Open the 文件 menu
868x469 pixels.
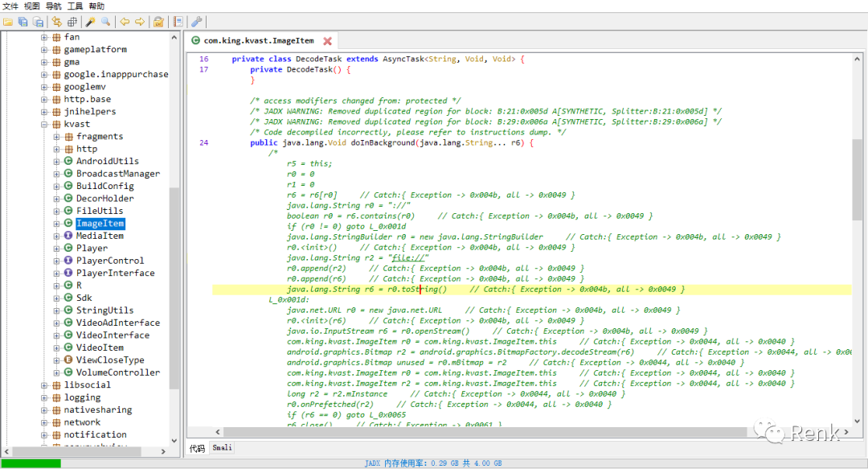(x=10, y=6)
